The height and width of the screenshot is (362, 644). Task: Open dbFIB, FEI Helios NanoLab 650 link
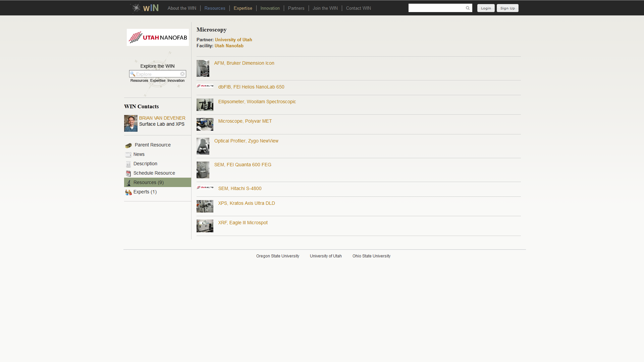(x=251, y=87)
